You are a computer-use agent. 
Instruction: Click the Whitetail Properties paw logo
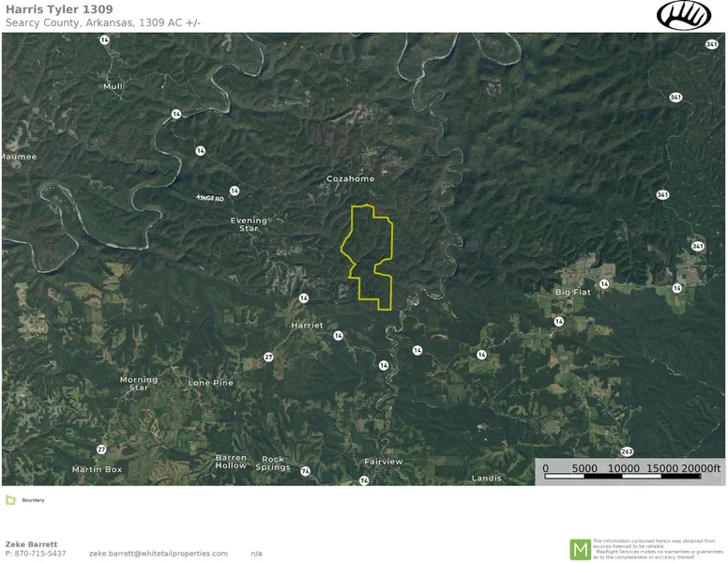coord(683,15)
